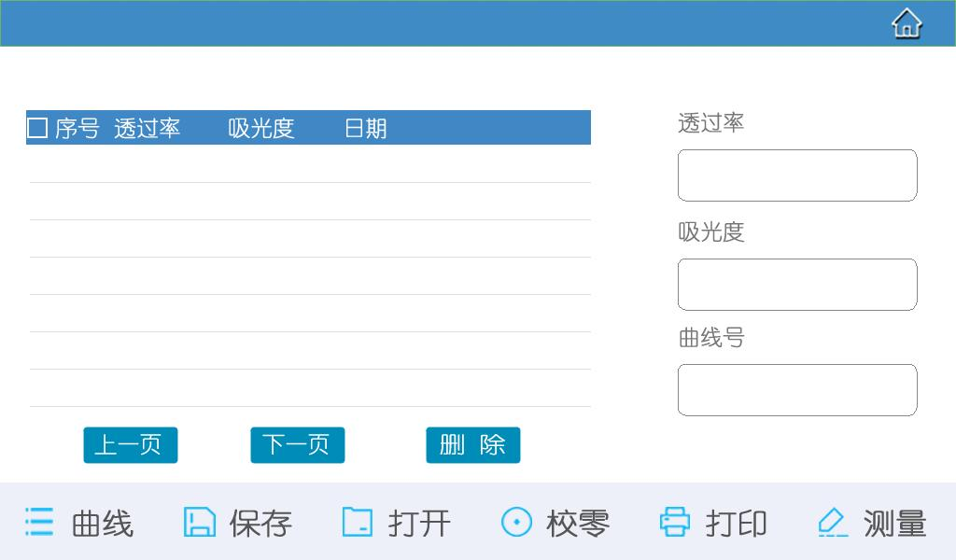956x560 pixels.
Task: Click the 透过率 input box on right
Action: click(x=796, y=175)
